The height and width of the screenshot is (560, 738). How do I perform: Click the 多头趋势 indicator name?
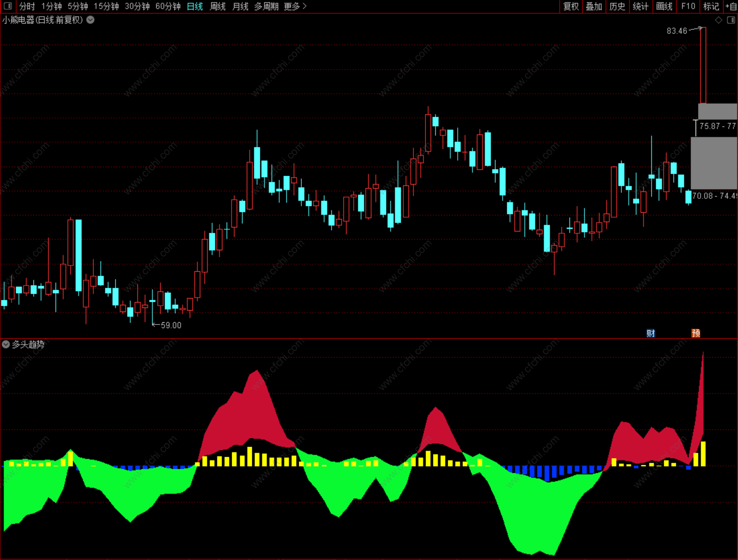[28, 344]
